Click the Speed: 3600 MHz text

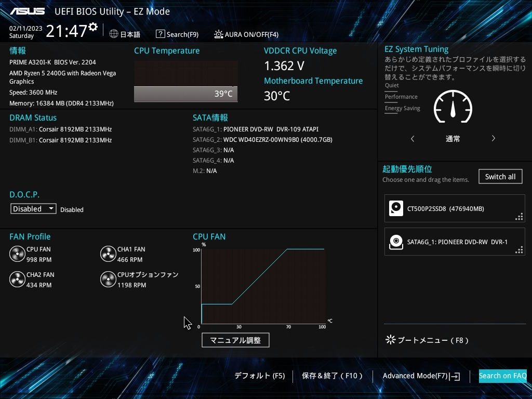[33, 92]
